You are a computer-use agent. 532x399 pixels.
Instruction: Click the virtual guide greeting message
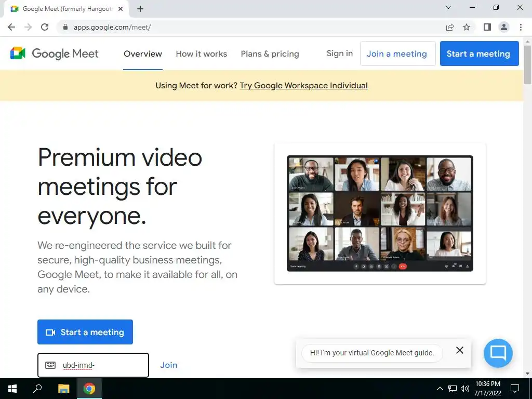point(372,353)
